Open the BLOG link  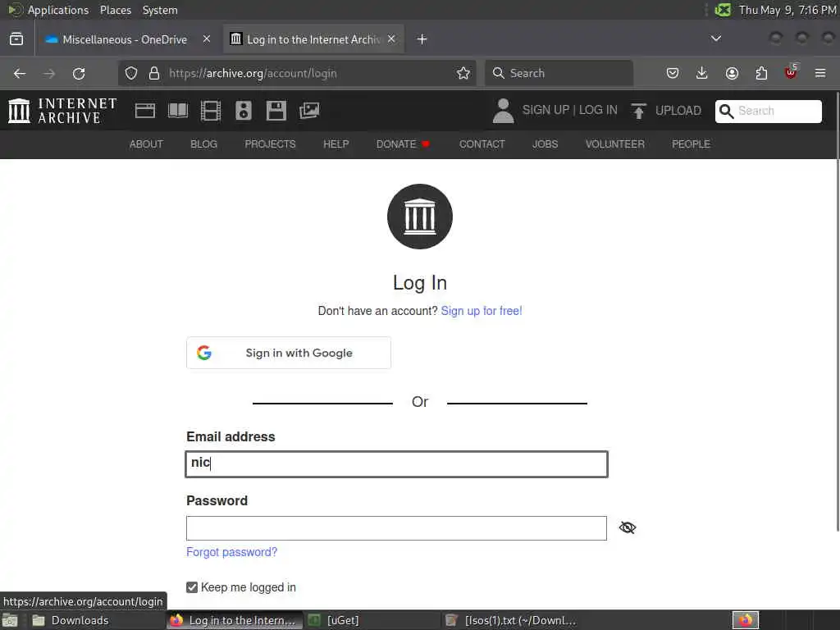(x=204, y=144)
